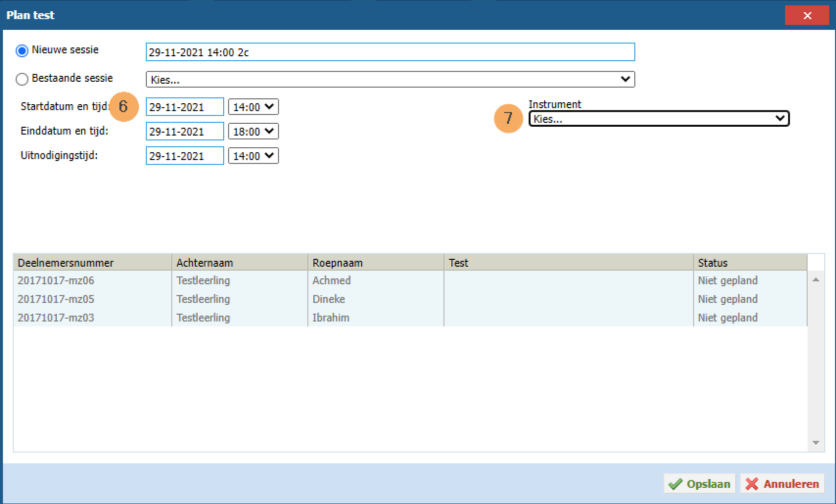836x504 pixels.
Task: Open the Uitnodigingstijd time dropdown
Action: tap(253, 156)
